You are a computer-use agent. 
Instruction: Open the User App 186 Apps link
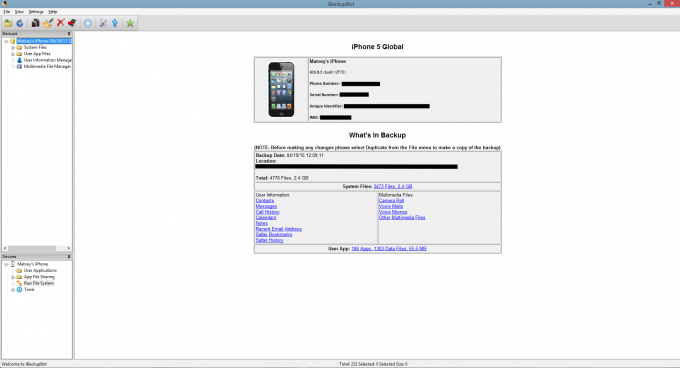pos(389,249)
